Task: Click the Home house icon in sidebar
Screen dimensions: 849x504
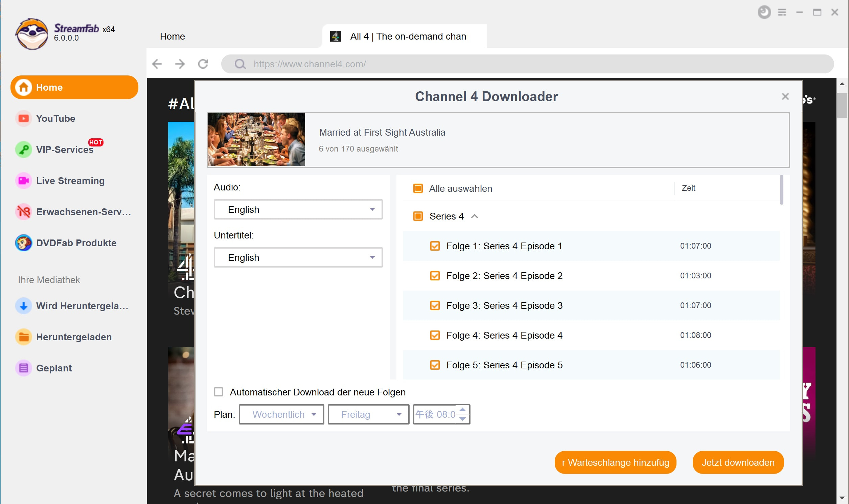Action: tap(23, 87)
